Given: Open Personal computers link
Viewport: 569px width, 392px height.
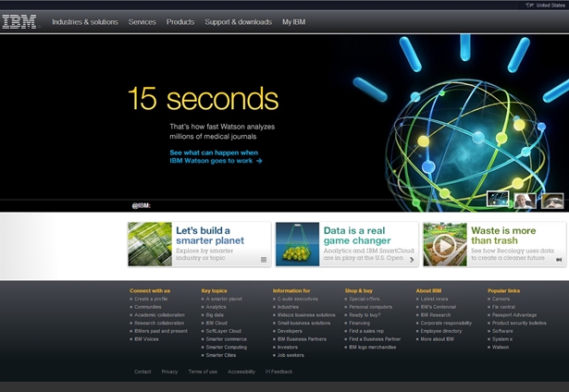Looking at the screenshot, I should [370, 307].
